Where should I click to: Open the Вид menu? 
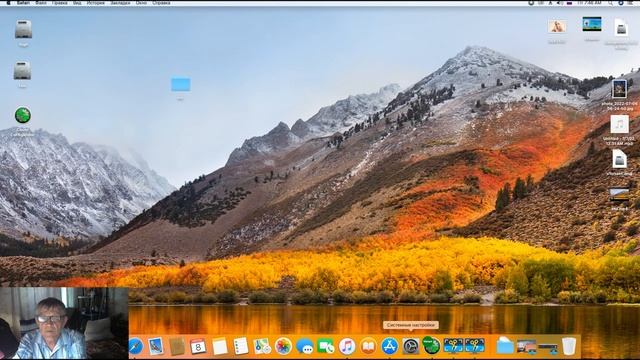pos(77,3)
